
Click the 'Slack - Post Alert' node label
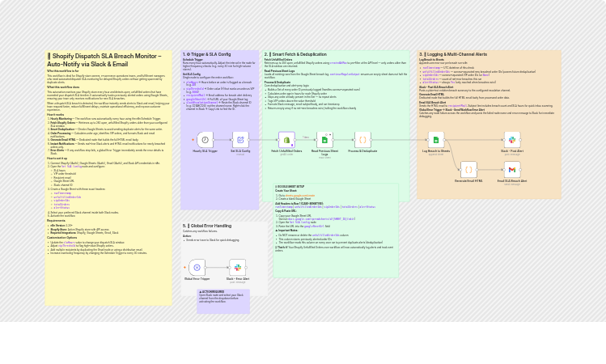[512, 151]
